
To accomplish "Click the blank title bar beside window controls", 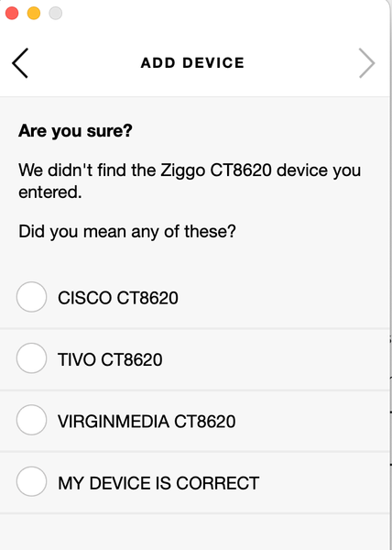I will point(224,14).
